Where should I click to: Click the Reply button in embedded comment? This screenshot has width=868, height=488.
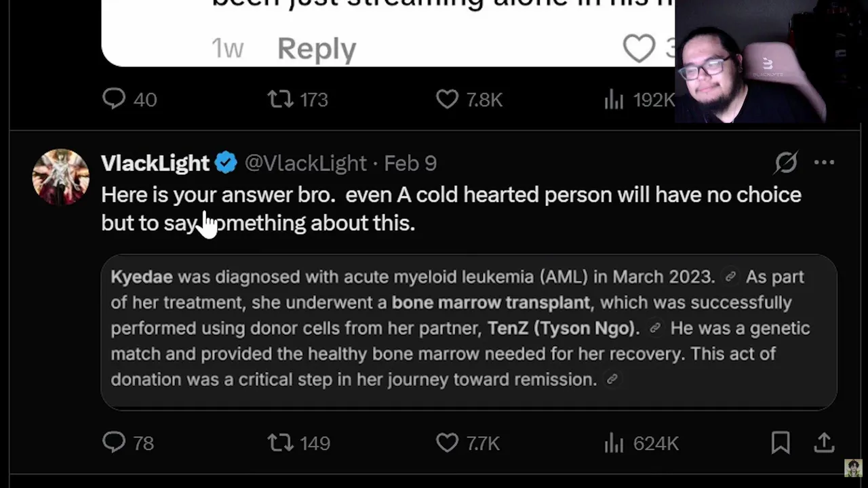(x=316, y=49)
